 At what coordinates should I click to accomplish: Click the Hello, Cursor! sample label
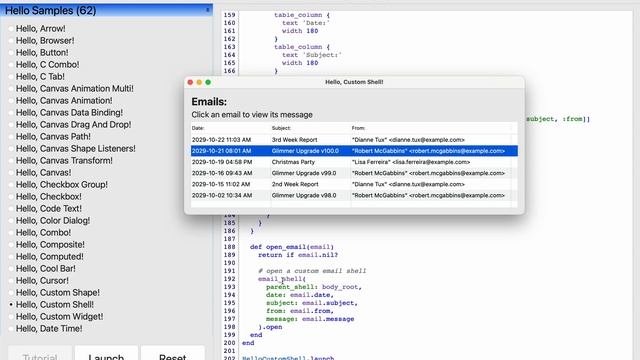tap(42, 281)
